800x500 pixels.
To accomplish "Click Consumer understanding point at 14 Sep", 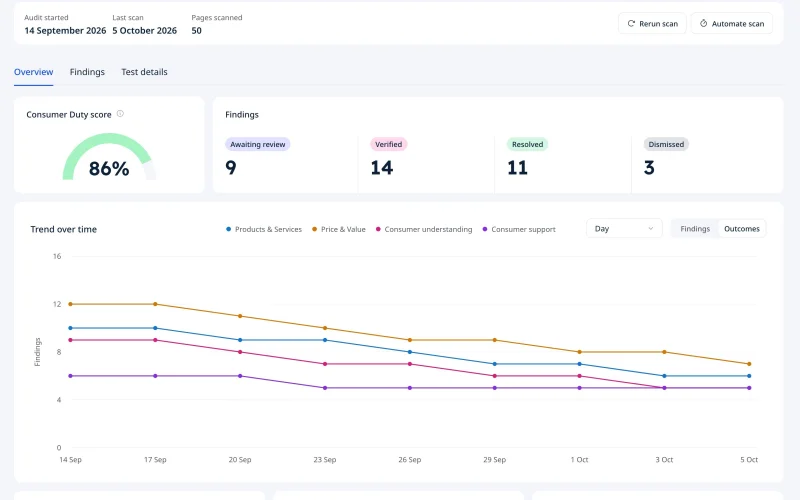I will coord(70,340).
